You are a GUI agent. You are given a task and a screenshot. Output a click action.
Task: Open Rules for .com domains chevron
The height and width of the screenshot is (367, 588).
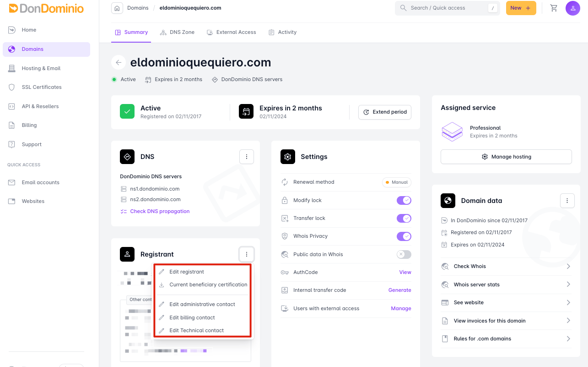click(x=568, y=339)
